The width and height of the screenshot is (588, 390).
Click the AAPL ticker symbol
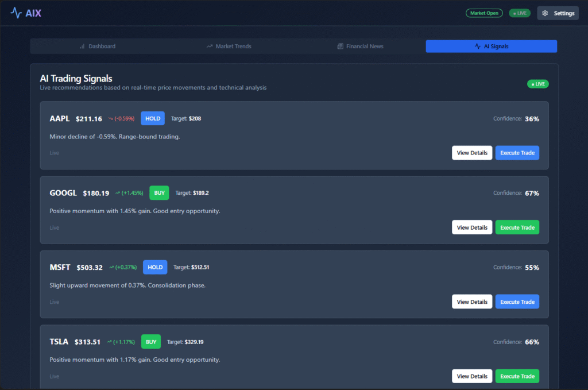pyautogui.click(x=60, y=118)
